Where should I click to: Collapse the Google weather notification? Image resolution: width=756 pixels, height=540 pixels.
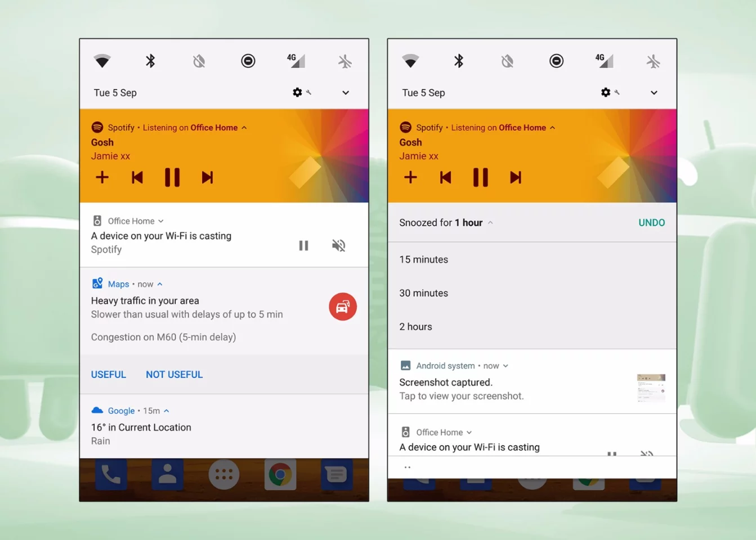point(165,411)
